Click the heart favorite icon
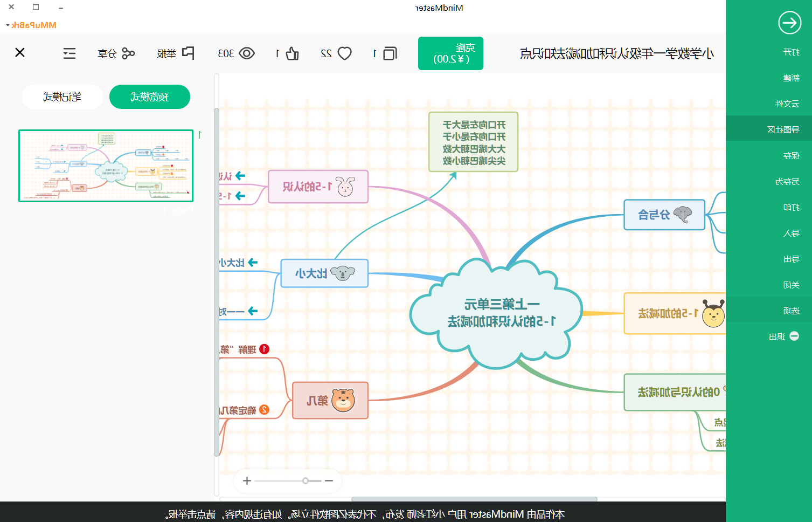The width and height of the screenshot is (812, 522). click(x=345, y=53)
